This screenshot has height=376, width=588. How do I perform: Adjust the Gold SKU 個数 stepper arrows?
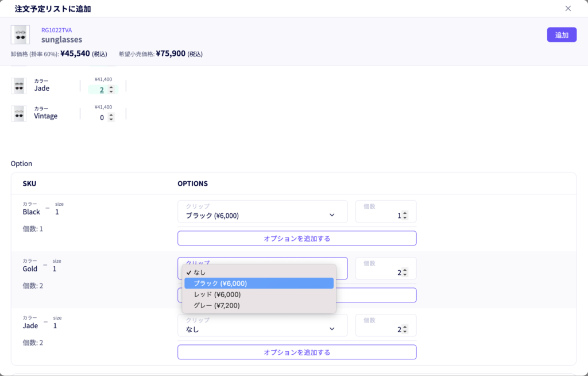point(405,273)
